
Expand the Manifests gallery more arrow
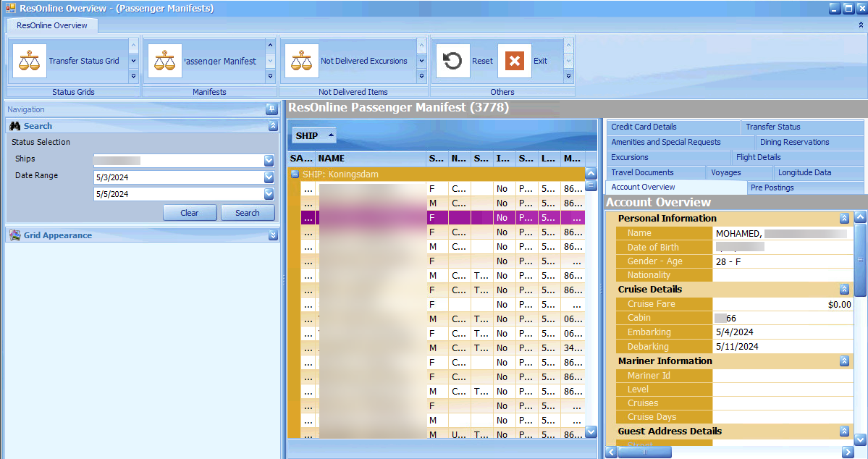click(x=270, y=76)
